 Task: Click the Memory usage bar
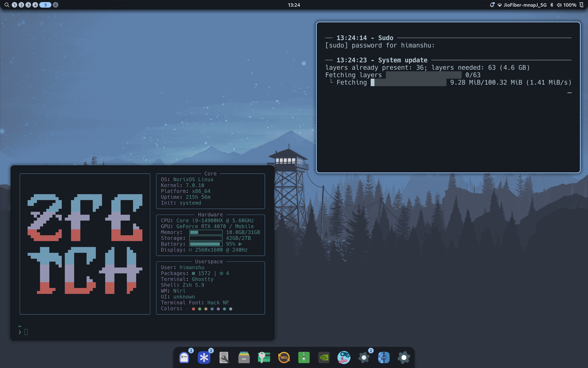coord(206,232)
